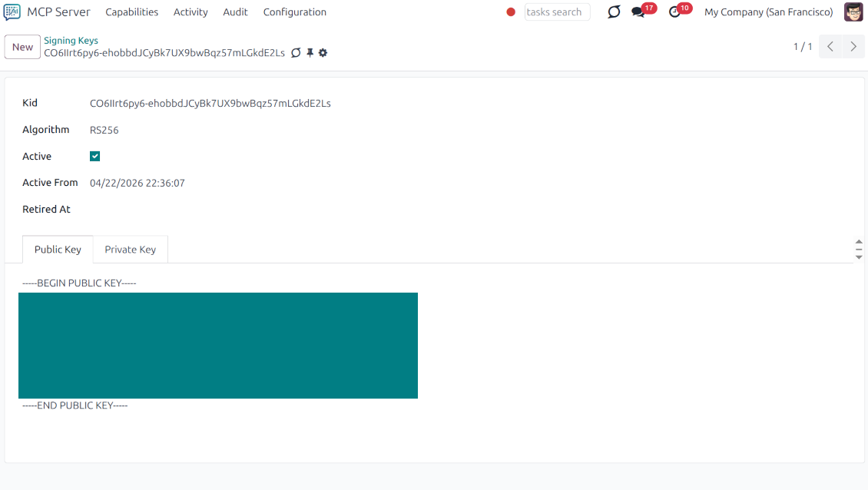The height and width of the screenshot is (490, 868).
Task: Click the next record arrow
Action: tap(853, 46)
